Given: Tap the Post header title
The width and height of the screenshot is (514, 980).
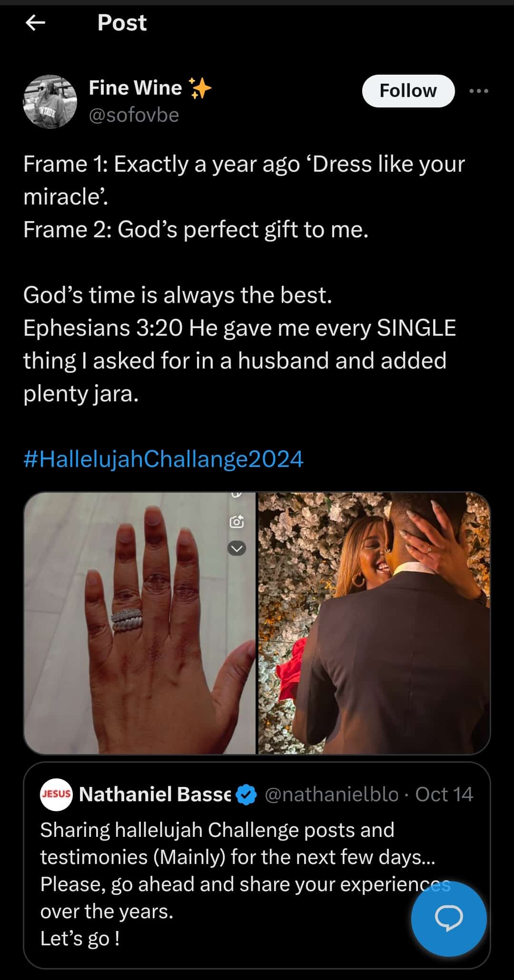Looking at the screenshot, I should [x=122, y=22].
